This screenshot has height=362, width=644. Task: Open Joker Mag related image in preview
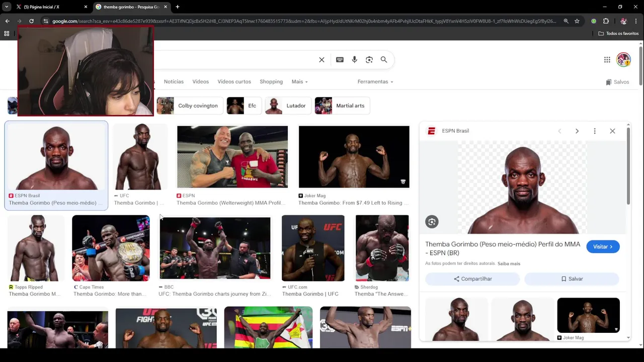(588, 315)
